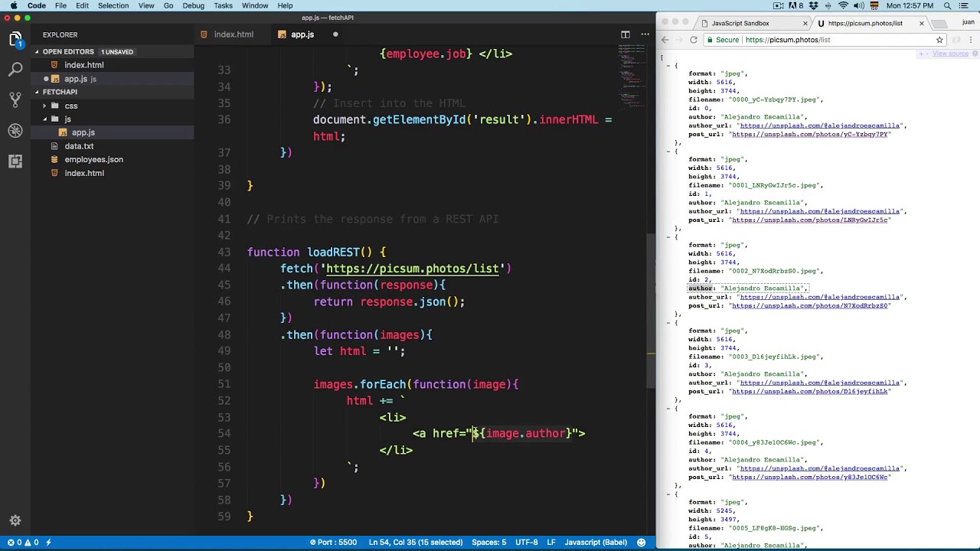This screenshot has height=551, width=980.
Task: Click the feedback smiley in status bar
Action: (641, 542)
